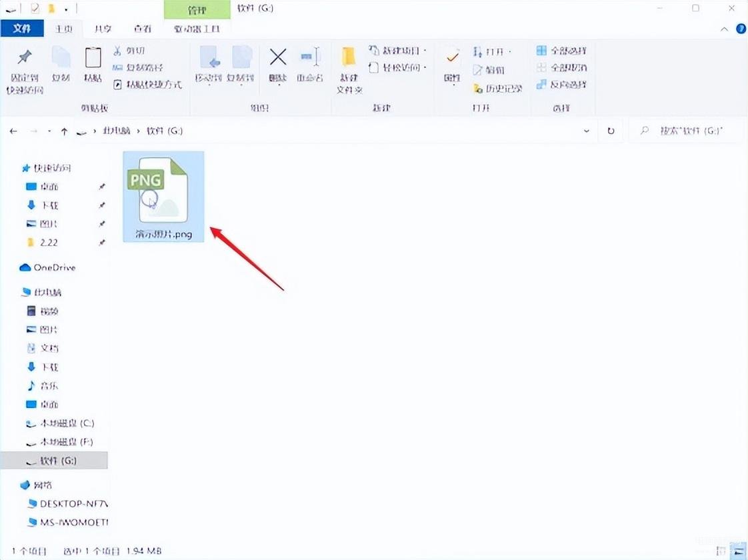Screen dimensions: 748x560
Task: Click the Delete X icon
Action: coord(278,57)
